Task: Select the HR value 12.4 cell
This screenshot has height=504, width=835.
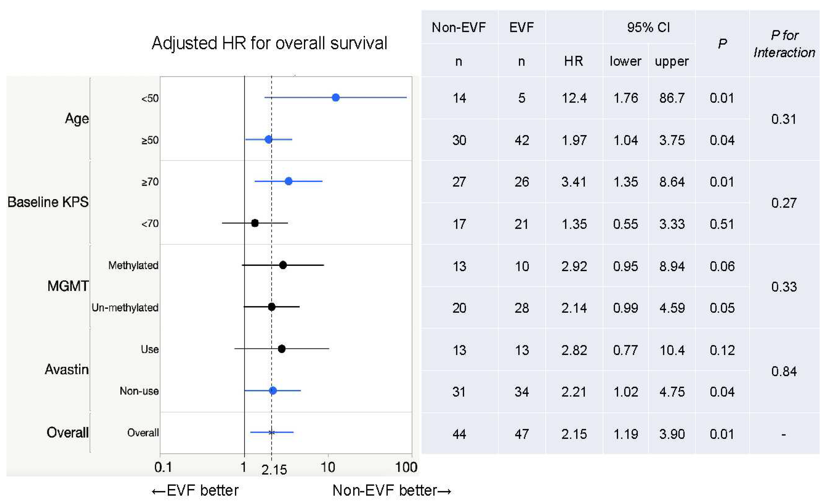Action: 574,98
